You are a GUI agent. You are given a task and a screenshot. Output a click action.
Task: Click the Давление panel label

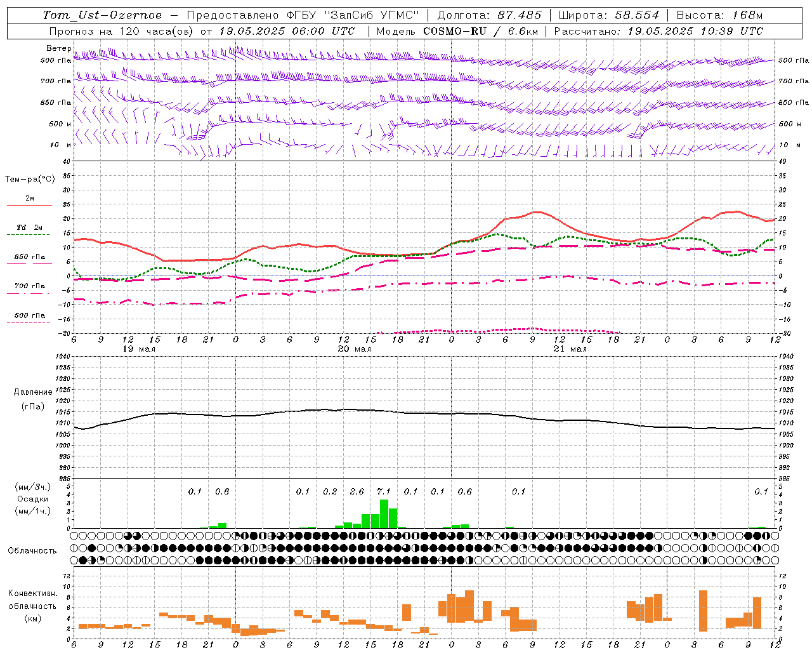tap(32, 392)
